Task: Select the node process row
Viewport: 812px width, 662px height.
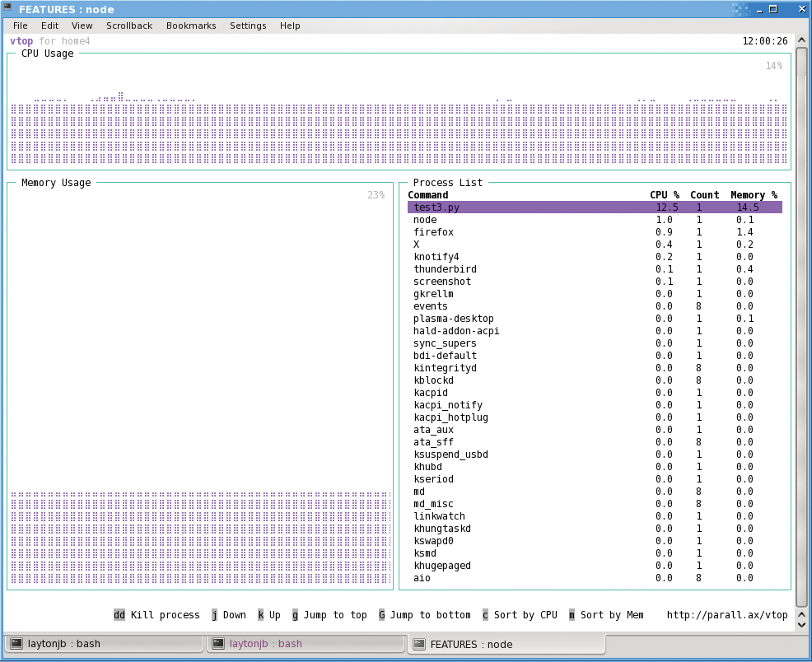Action: click(x=595, y=220)
